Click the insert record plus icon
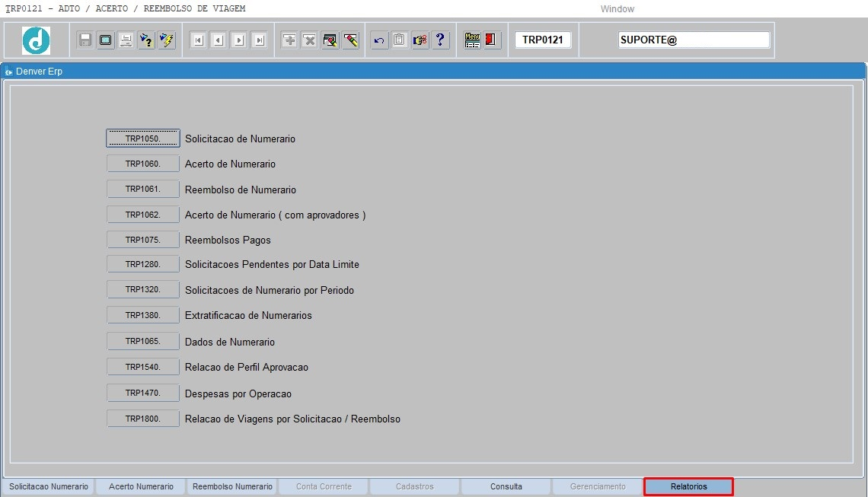 click(x=289, y=40)
